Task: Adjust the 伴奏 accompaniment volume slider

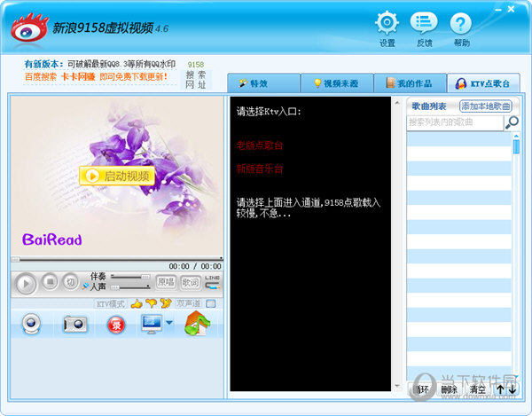Action: [130, 277]
